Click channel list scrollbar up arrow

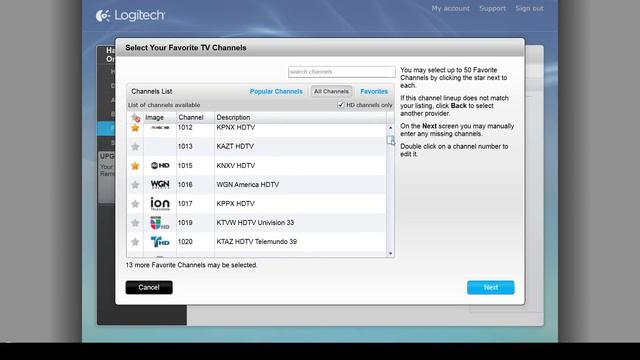(x=390, y=128)
